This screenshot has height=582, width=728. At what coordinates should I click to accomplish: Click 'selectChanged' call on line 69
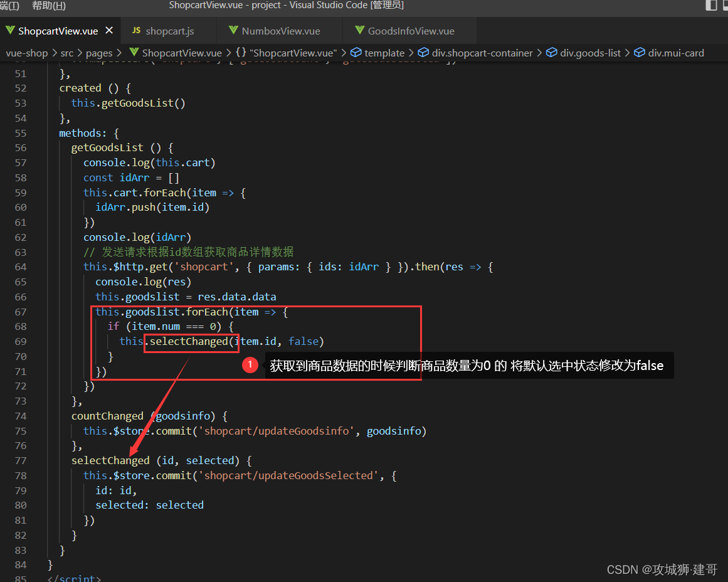point(189,341)
